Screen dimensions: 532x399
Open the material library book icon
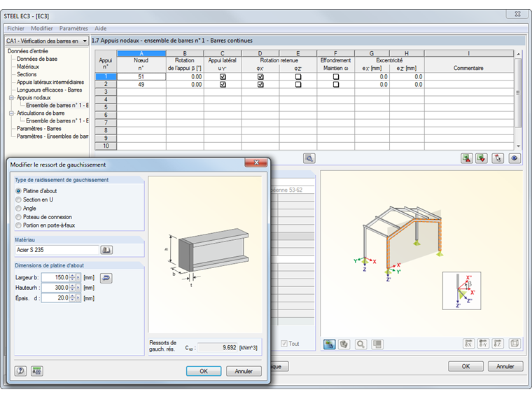(x=106, y=250)
